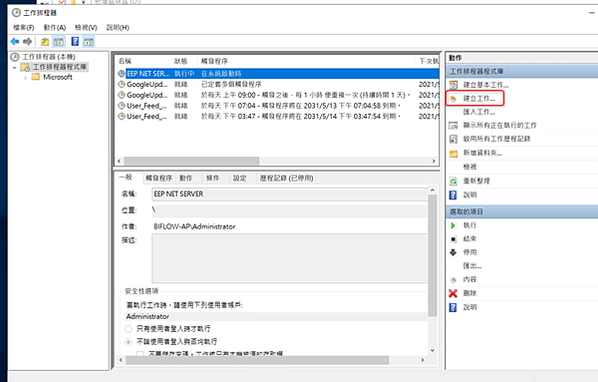Collapse 工作排程器程式庫 tree node arrow
Screen dimensions: 598x382
[14, 67]
